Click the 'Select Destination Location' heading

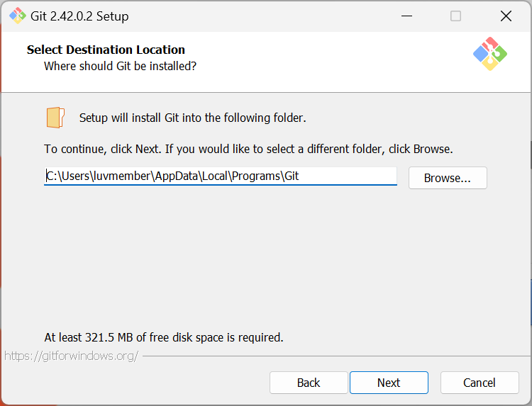point(106,50)
